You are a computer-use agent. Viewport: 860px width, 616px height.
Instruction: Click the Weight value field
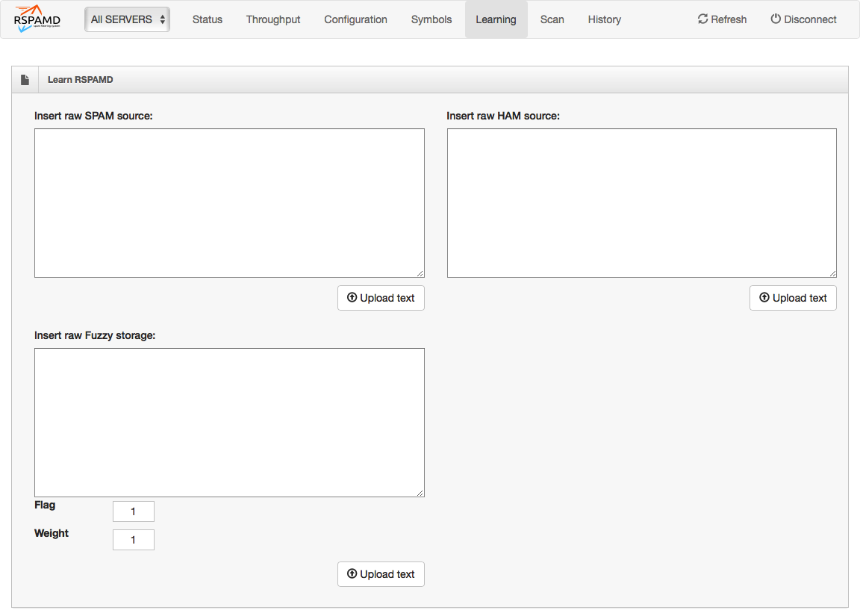point(134,540)
